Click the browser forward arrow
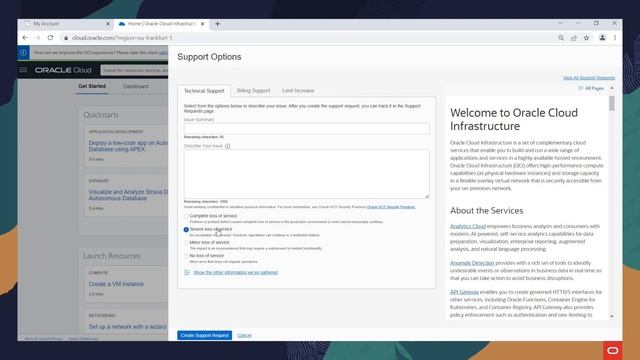 pyautogui.click(x=38, y=38)
